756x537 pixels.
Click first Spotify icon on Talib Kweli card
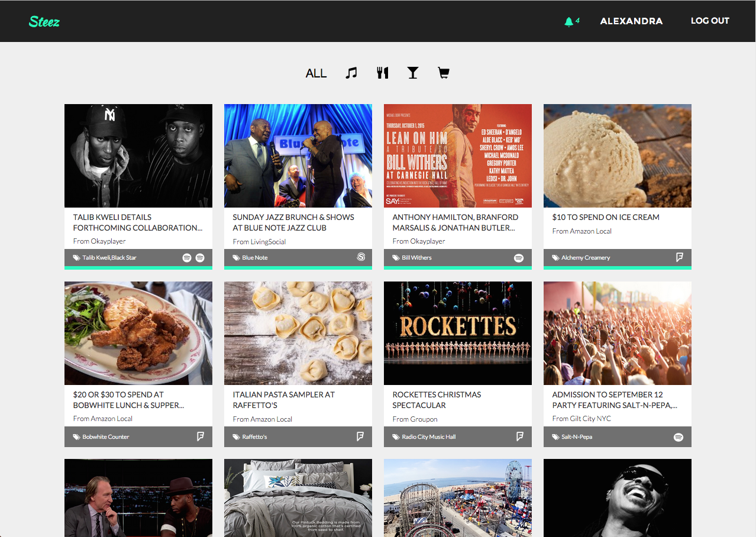coord(187,258)
